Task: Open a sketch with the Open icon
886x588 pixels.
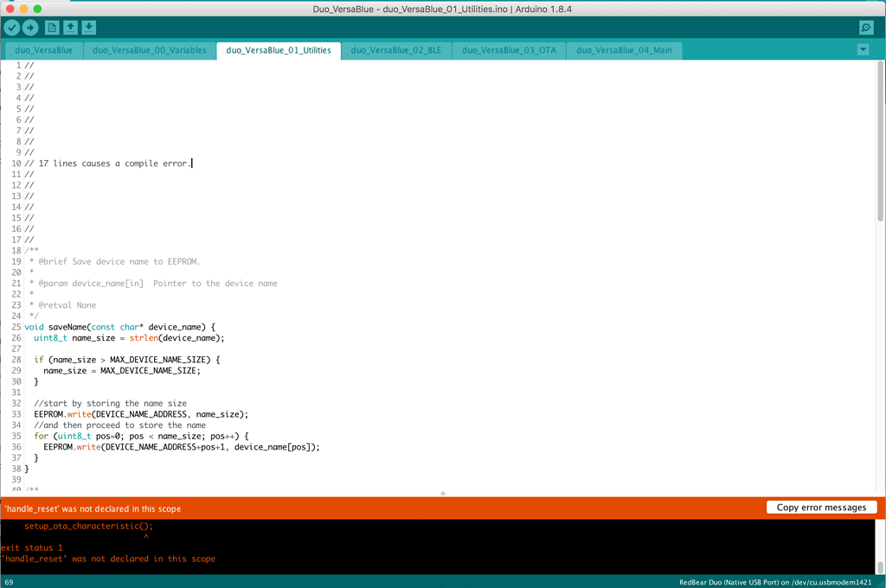Action: (70, 27)
